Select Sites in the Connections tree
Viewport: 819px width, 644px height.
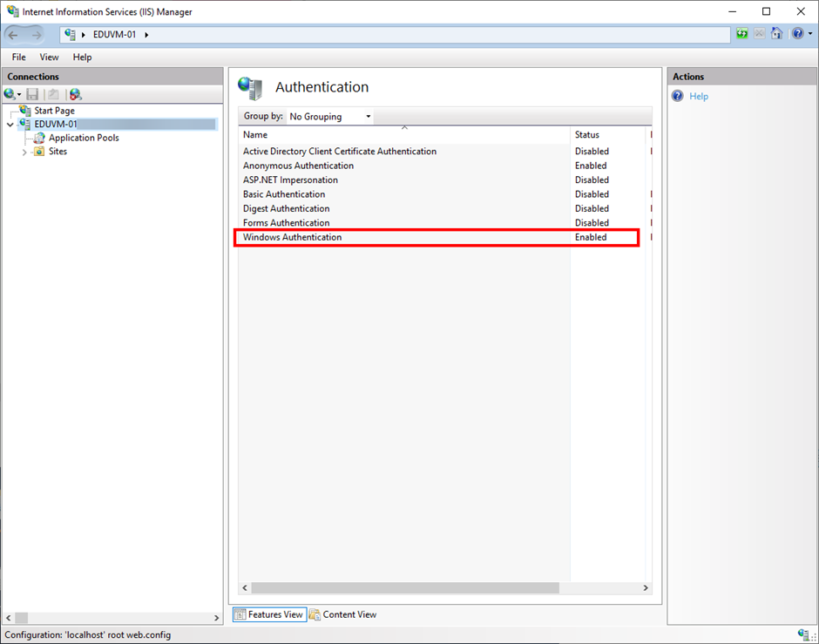58,152
